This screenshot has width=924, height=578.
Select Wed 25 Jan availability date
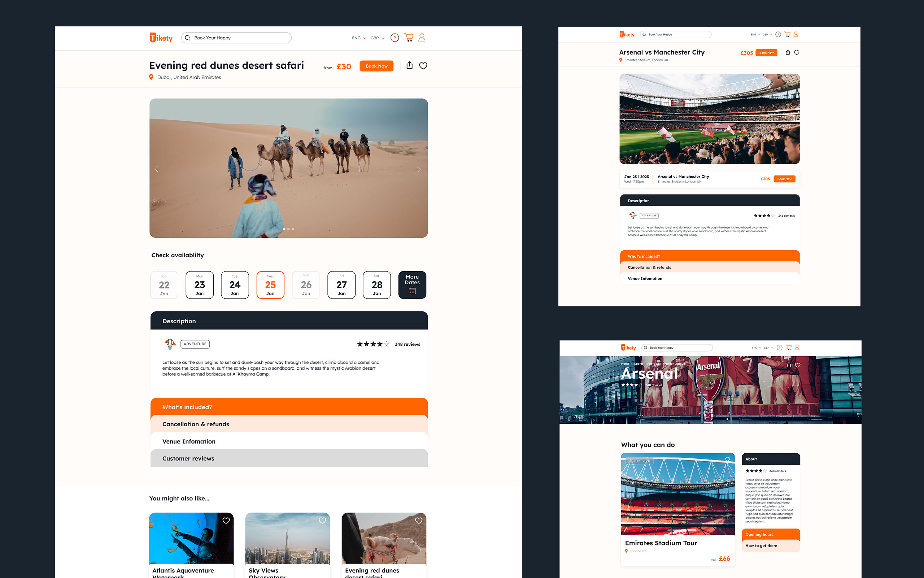pyautogui.click(x=270, y=285)
